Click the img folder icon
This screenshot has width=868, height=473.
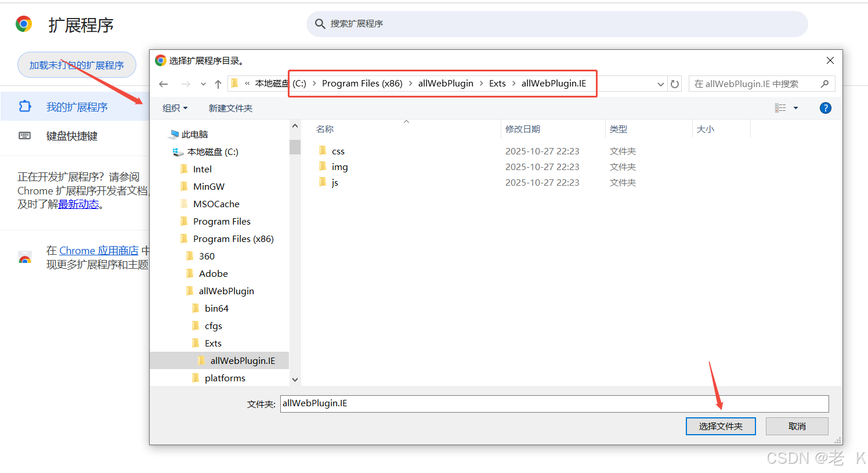(x=323, y=167)
